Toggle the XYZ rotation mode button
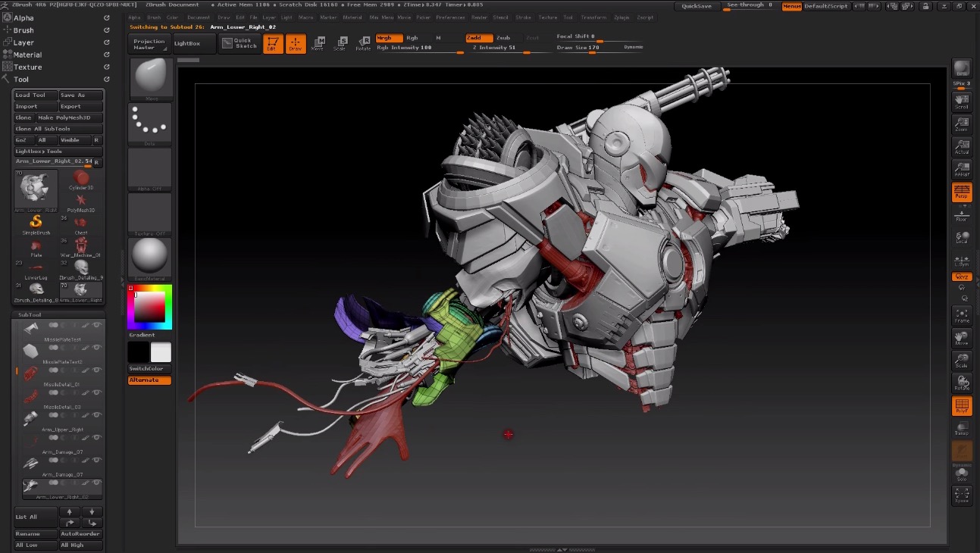Screen dimensions: 980x553 (x=962, y=276)
